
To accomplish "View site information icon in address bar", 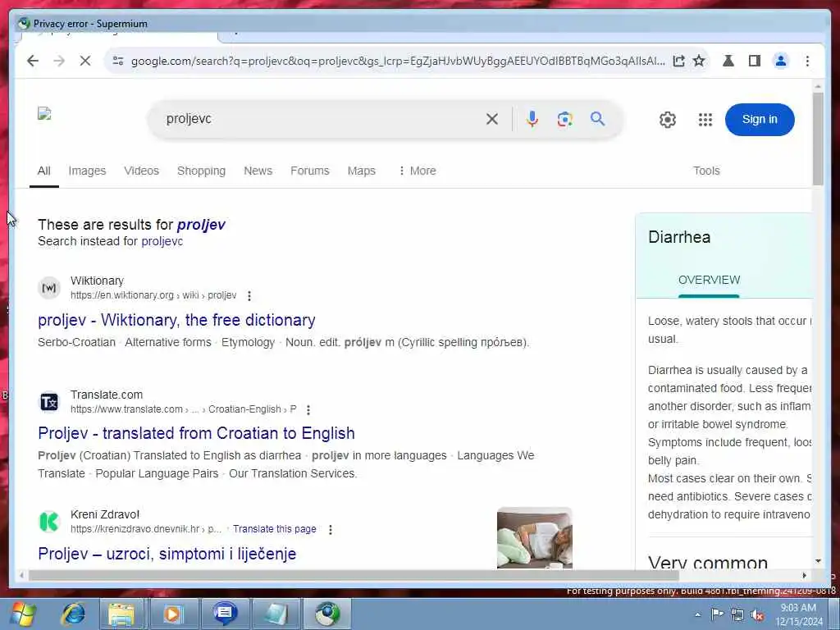I will (118, 61).
